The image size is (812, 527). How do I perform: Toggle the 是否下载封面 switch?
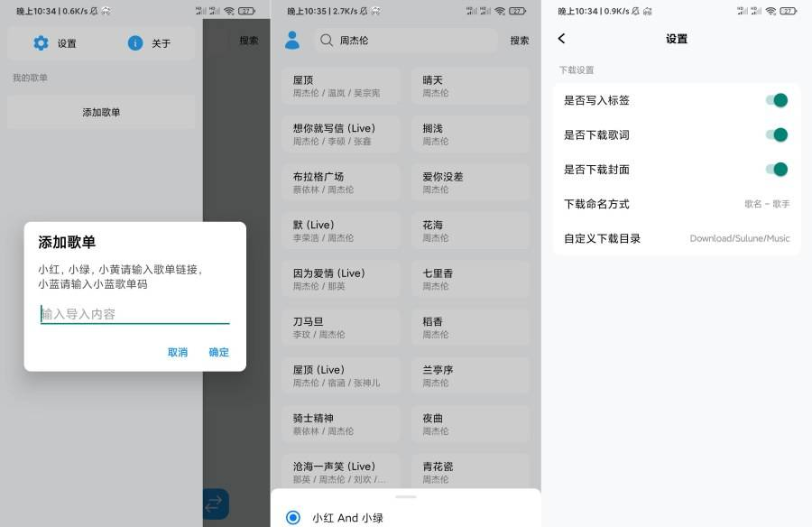coord(777,169)
